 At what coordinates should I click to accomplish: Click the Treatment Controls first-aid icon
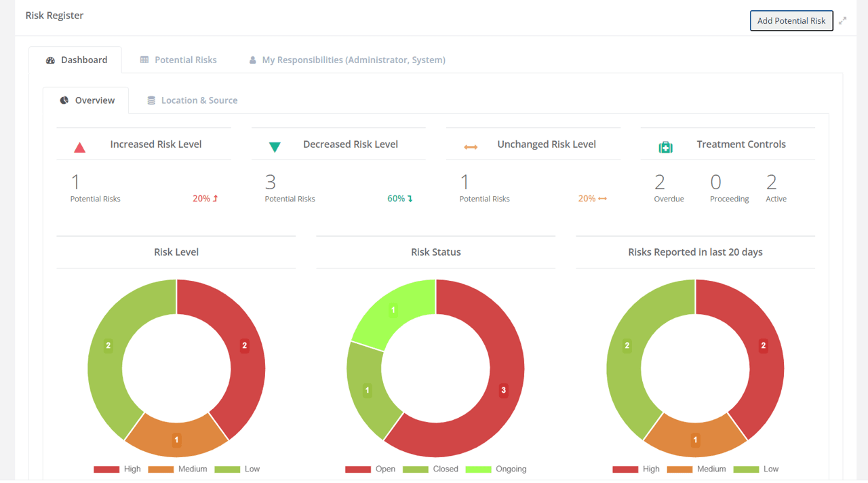[665, 145]
